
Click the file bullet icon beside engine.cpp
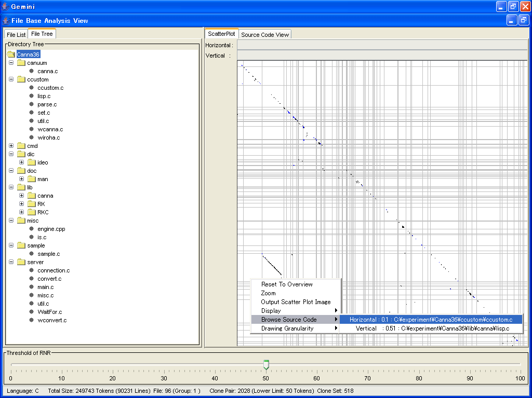tap(31, 229)
